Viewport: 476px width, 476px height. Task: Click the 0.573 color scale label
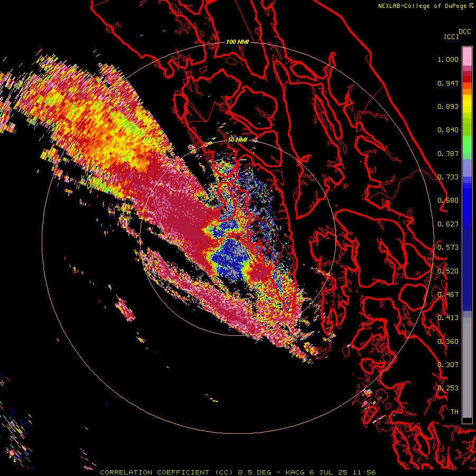(448, 248)
